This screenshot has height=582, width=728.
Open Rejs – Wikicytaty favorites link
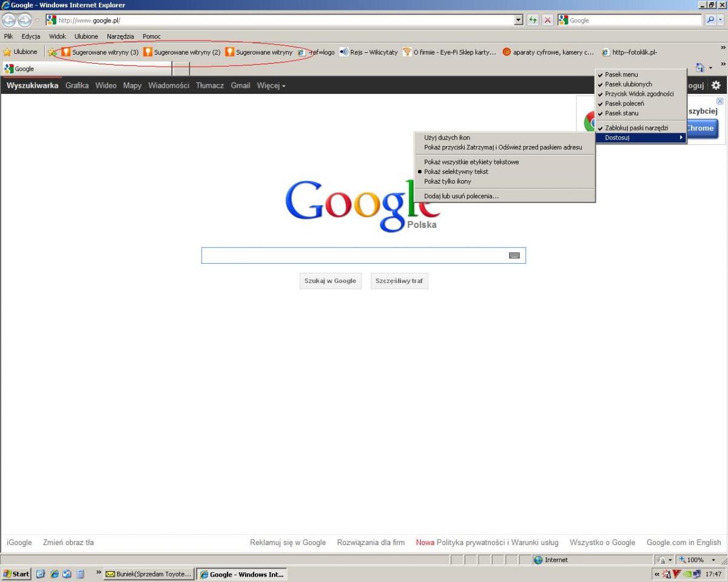pos(368,52)
